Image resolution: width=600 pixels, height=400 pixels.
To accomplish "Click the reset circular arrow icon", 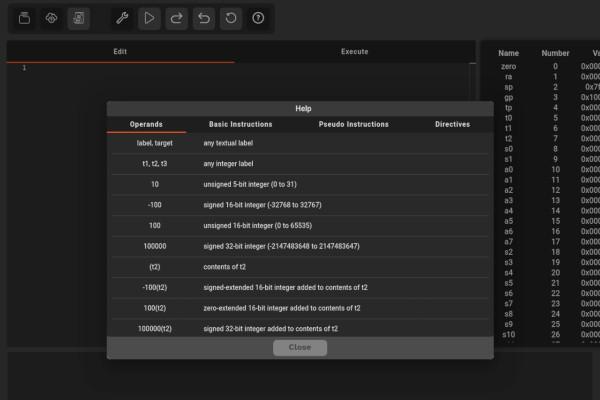I will point(231,18).
